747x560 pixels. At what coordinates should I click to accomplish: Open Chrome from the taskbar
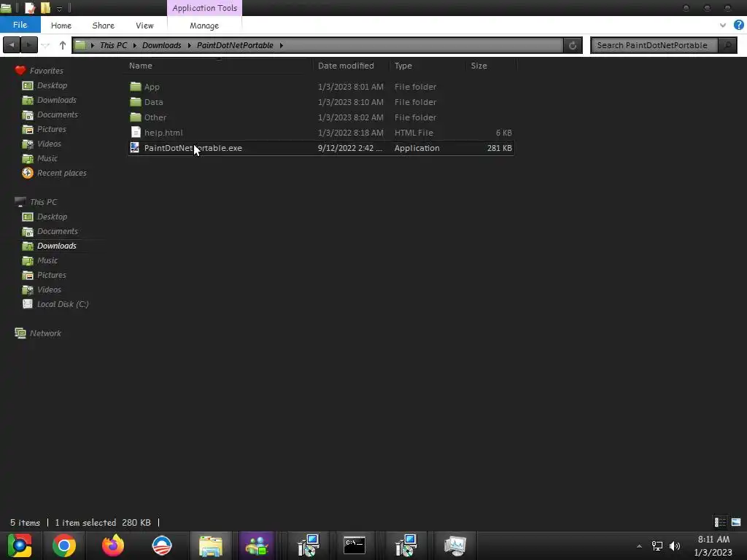click(64, 545)
